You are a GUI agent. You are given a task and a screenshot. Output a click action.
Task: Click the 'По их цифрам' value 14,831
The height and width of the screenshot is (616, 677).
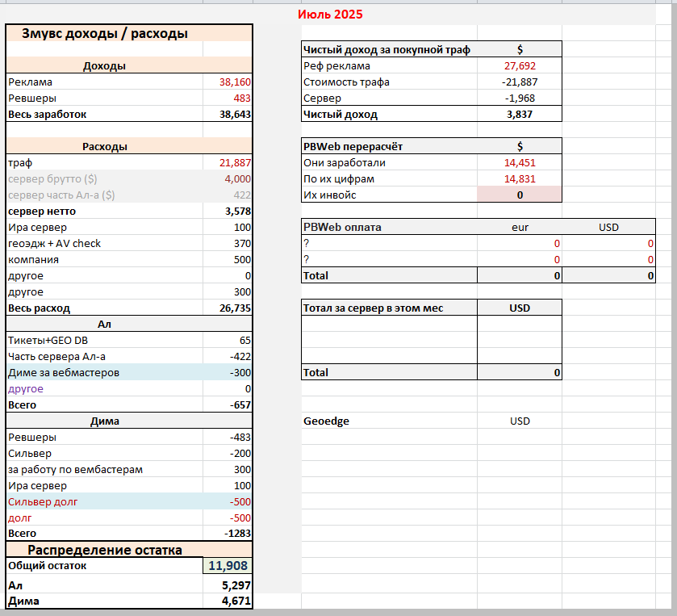pyautogui.click(x=520, y=179)
